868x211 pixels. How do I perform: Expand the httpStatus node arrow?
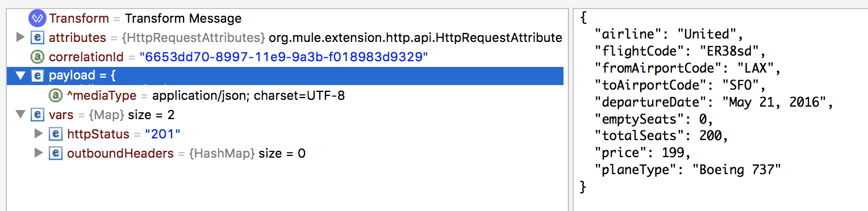pyautogui.click(x=39, y=134)
